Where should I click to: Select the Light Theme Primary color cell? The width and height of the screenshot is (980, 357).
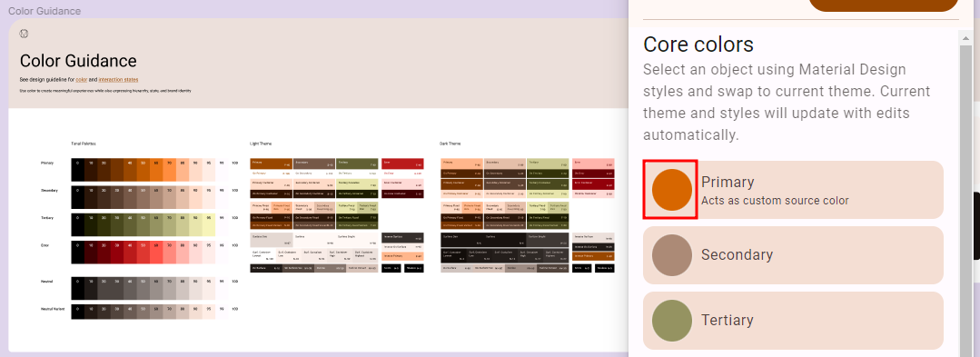coord(272,164)
